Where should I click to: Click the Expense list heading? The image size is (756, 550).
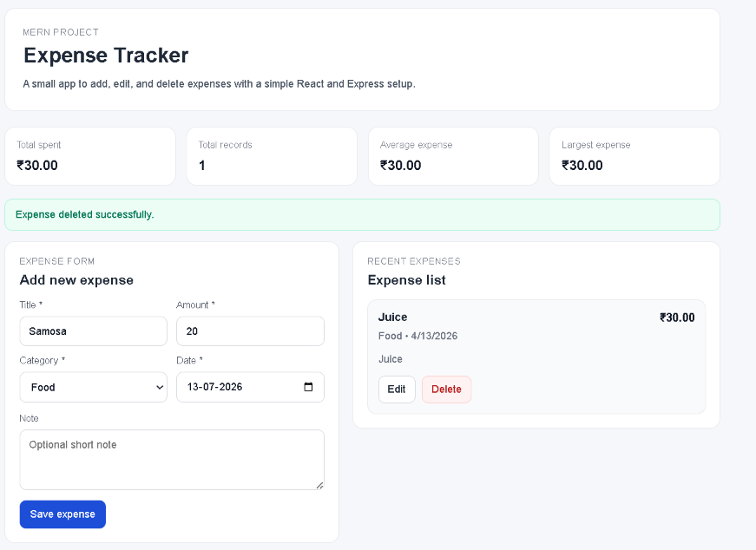click(407, 280)
